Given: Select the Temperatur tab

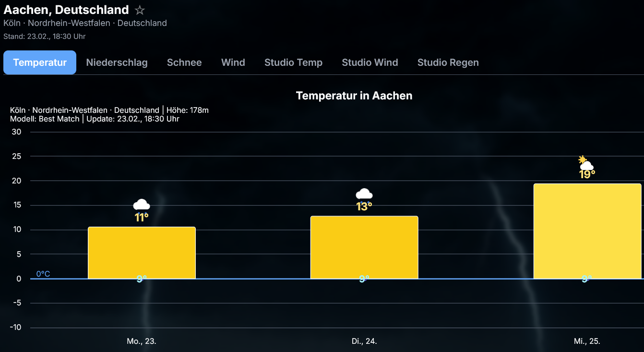Looking at the screenshot, I should point(40,62).
